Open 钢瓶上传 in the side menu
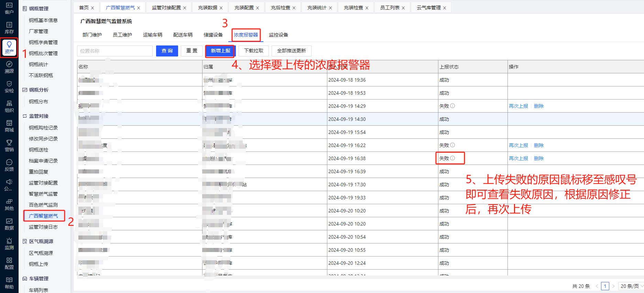The image size is (644, 293). pos(39,264)
